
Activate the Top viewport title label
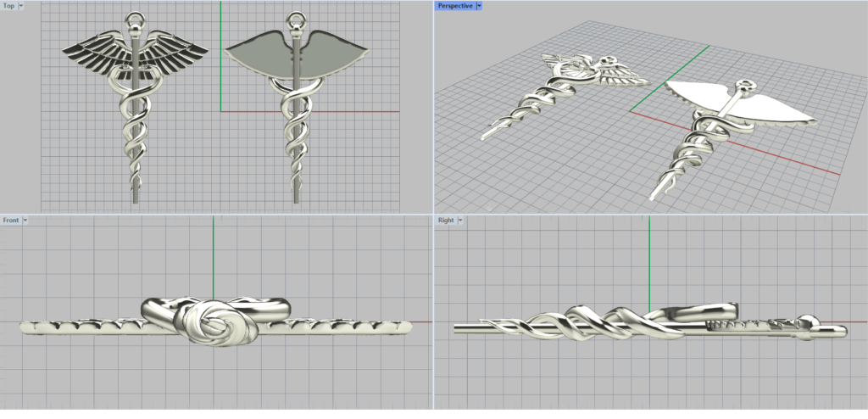(x=8, y=6)
